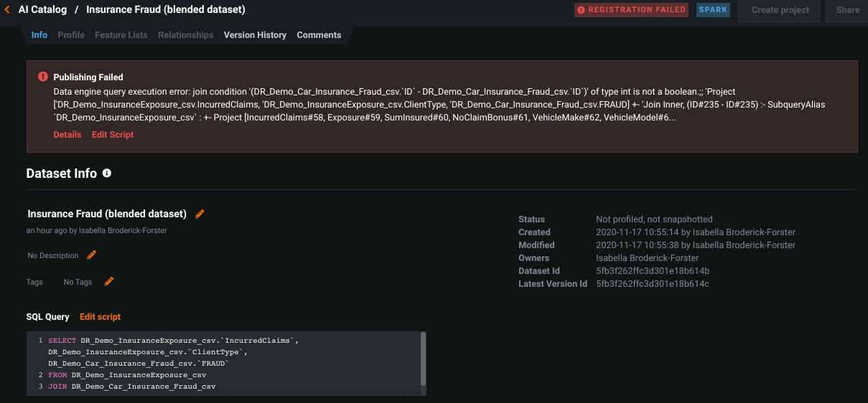Viewport: 868px width, 403px height.
Task: Click AI Catalog breadcrumb link
Action: (x=42, y=10)
